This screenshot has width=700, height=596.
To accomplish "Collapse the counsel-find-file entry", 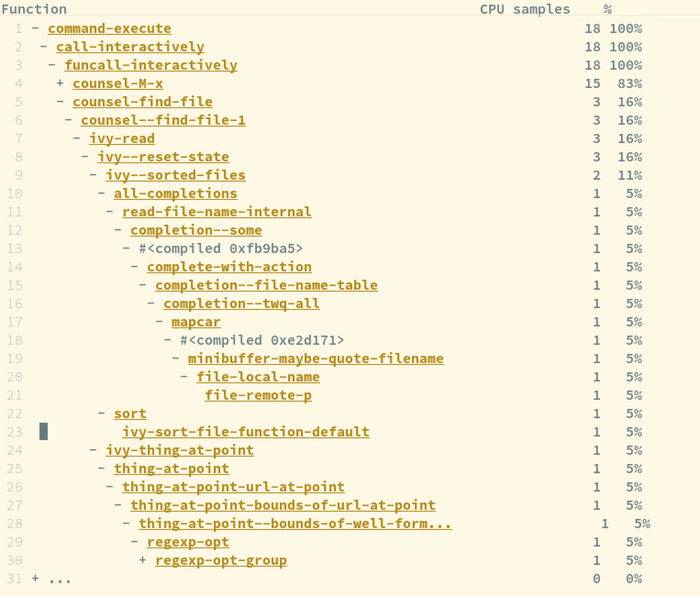I will coord(60,102).
